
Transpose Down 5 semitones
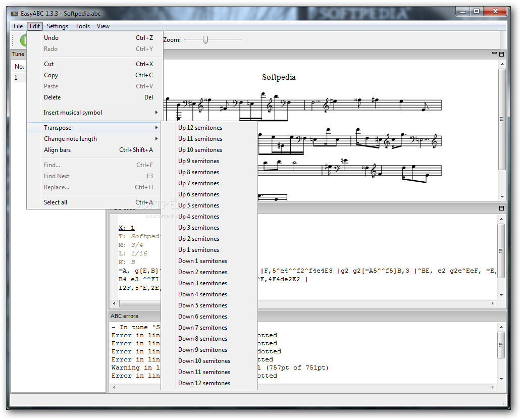pyautogui.click(x=210, y=305)
